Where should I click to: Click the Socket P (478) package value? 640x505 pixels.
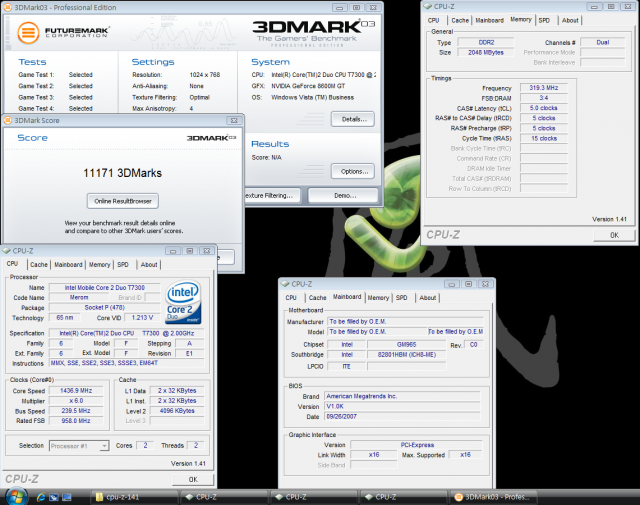[x=105, y=307]
